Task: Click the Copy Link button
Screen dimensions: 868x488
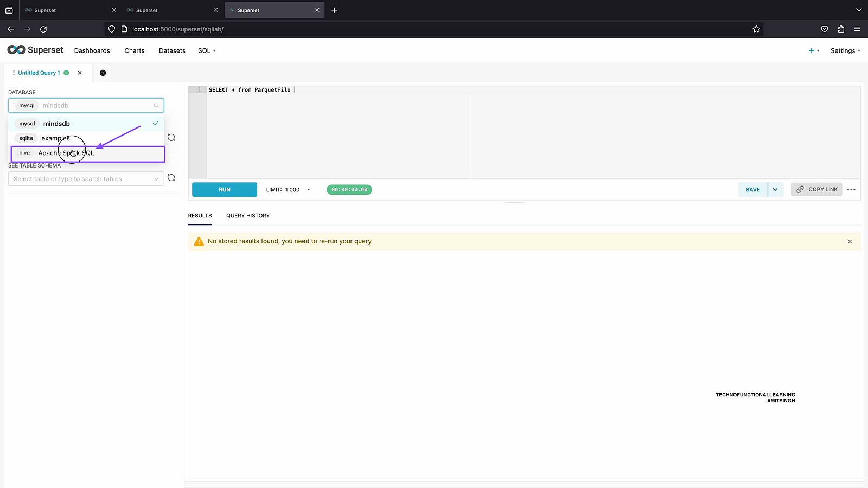Action: tap(816, 190)
